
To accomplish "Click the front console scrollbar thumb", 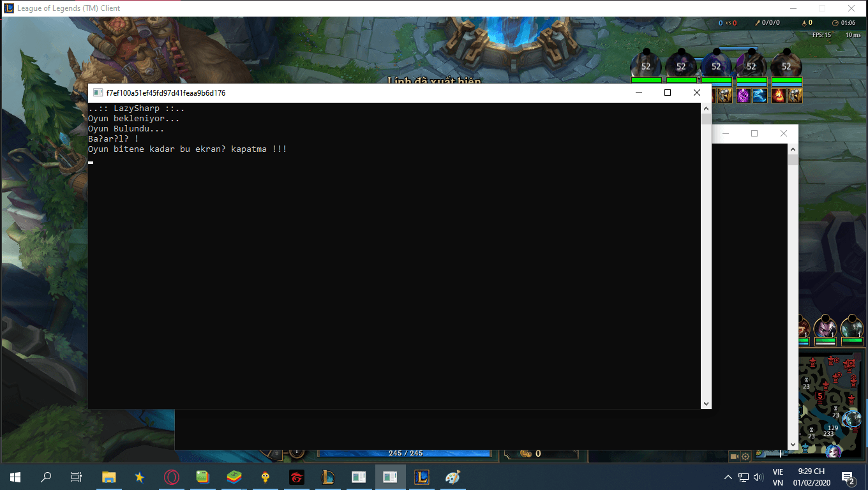I will (x=706, y=119).
